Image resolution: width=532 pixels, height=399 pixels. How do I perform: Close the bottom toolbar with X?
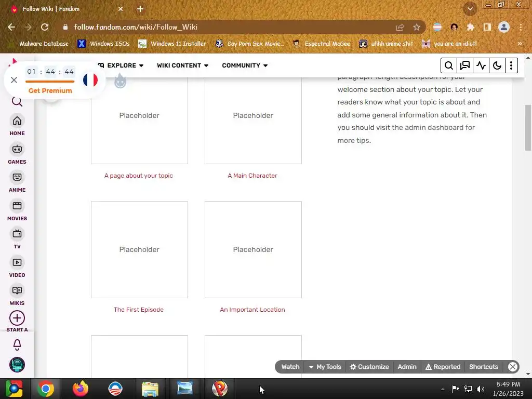(513, 367)
